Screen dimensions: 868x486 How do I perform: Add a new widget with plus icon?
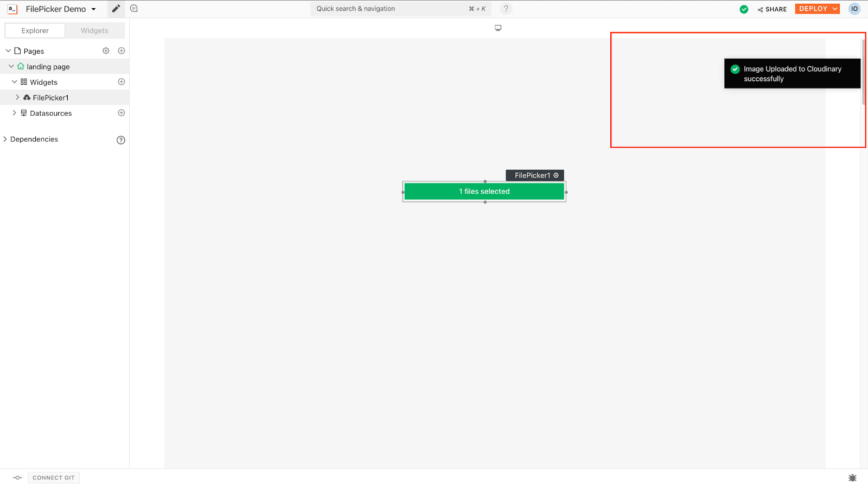(122, 82)
